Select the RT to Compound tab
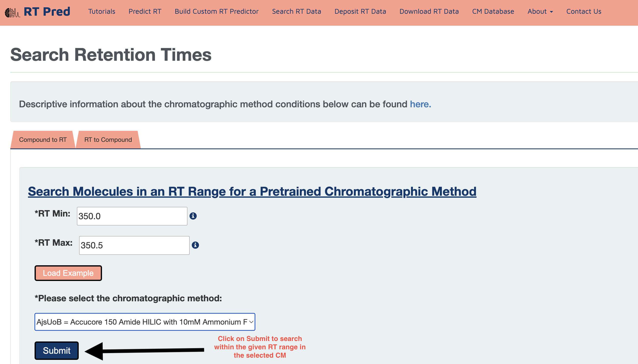The width and height of the screenshot is (638, 364). click(108, 140)
